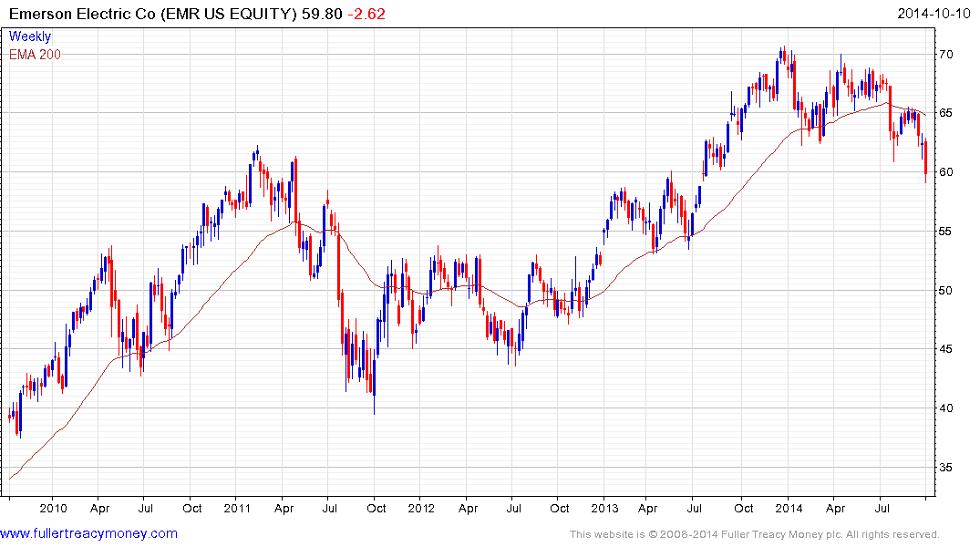Click the EMA 200 legend label
Image resolution: width=980 pixels, height=547 pixels.
tap(35, 55)
